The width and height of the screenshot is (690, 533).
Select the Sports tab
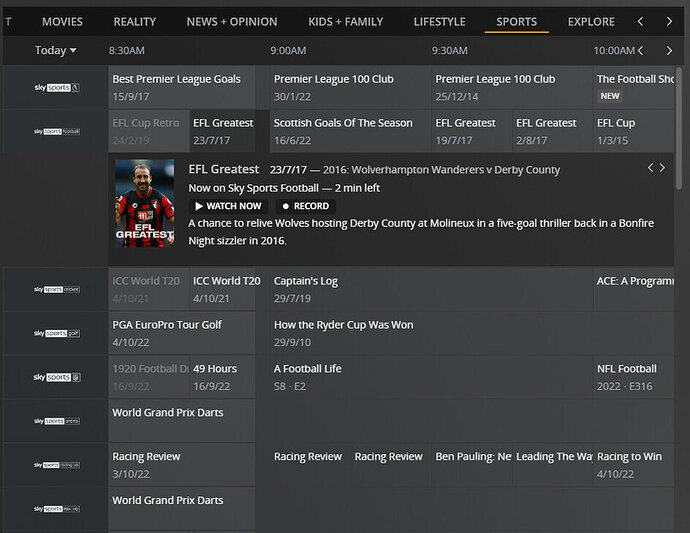pos(517,22)
